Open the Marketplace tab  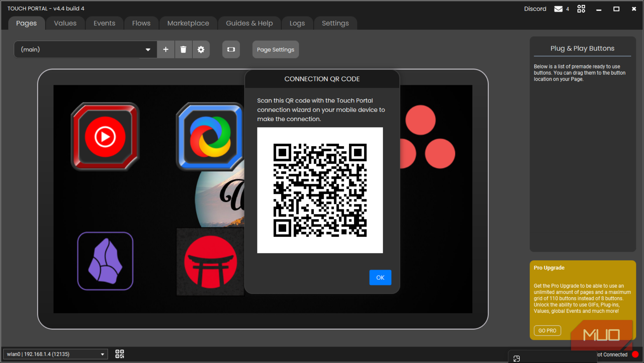pyautogui.click(x=188, y=23)
